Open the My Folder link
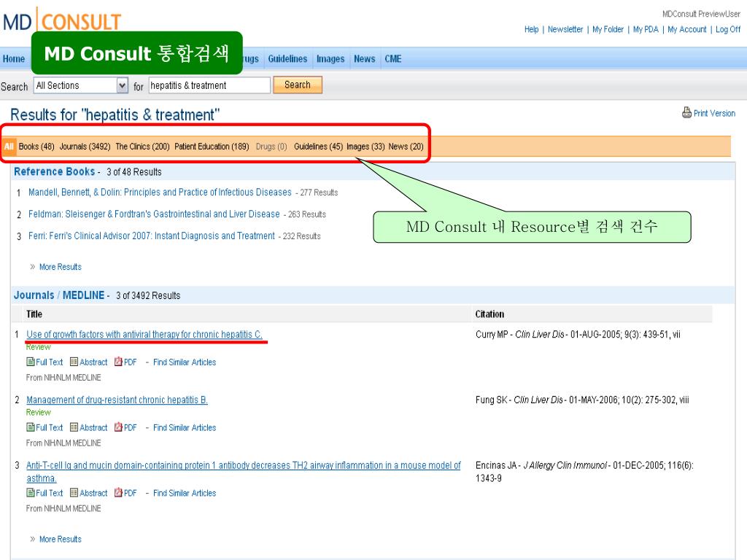The width and height of the screenshot is (747, 560). click(x=608, y=29)
